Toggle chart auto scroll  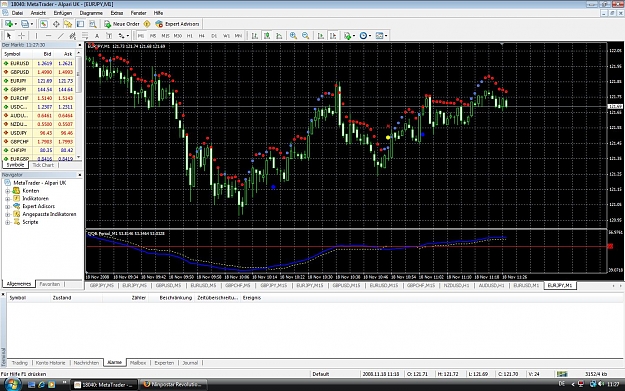coord(320,35)
